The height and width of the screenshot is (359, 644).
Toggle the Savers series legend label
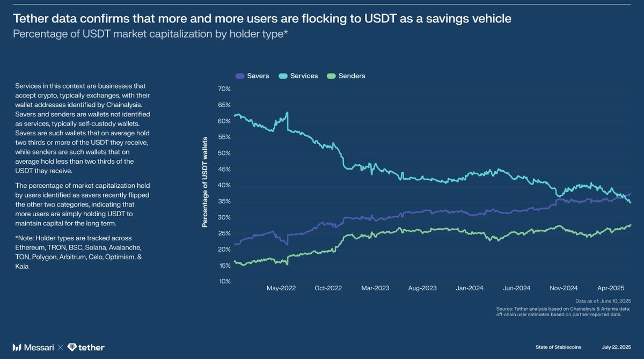pos(258,76)
